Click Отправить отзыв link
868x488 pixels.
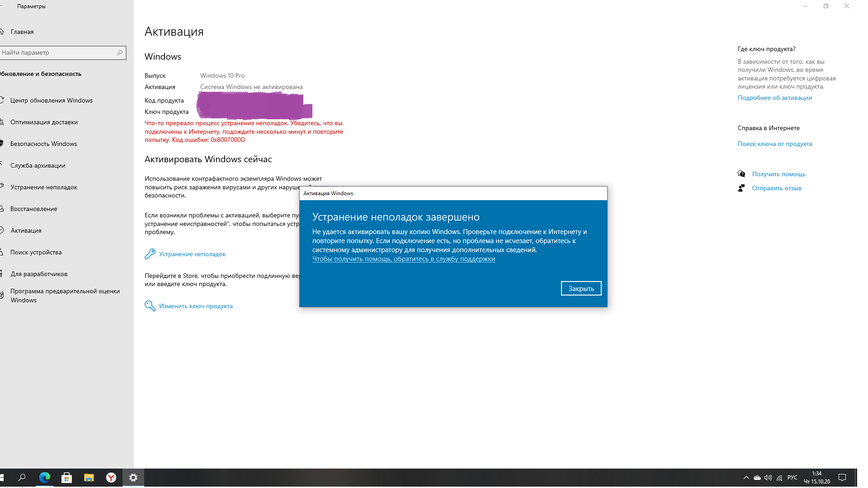point(777,188)
